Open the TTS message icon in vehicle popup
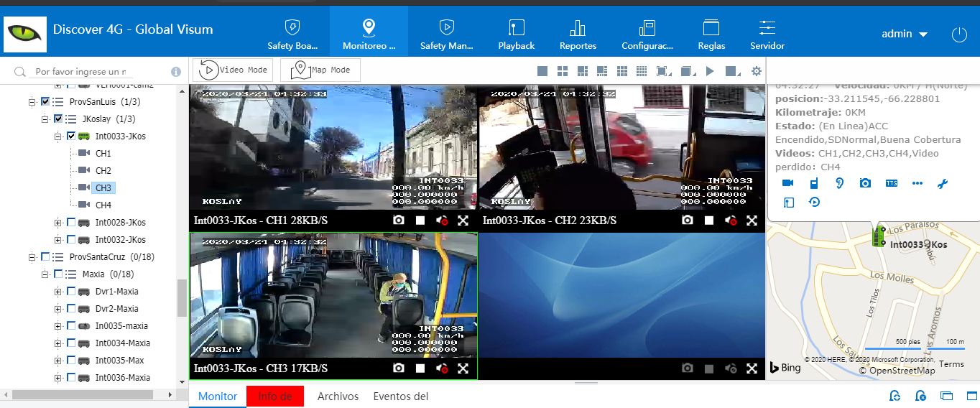Screen dimensions: 980x408 tap(891, 183)
